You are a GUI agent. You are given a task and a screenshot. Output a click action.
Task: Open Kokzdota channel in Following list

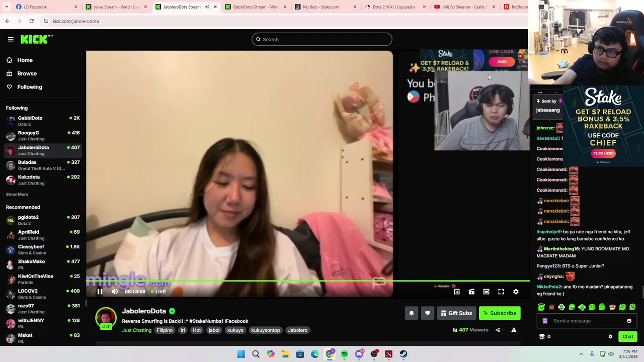coord(43,180)
